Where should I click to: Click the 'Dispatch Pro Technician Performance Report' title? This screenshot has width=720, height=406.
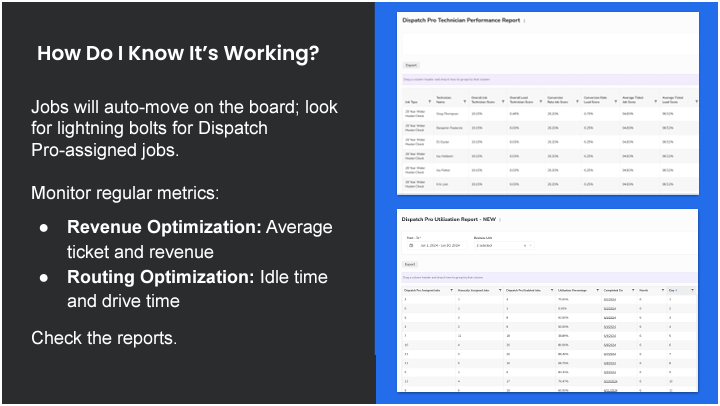tap(461, 20)
